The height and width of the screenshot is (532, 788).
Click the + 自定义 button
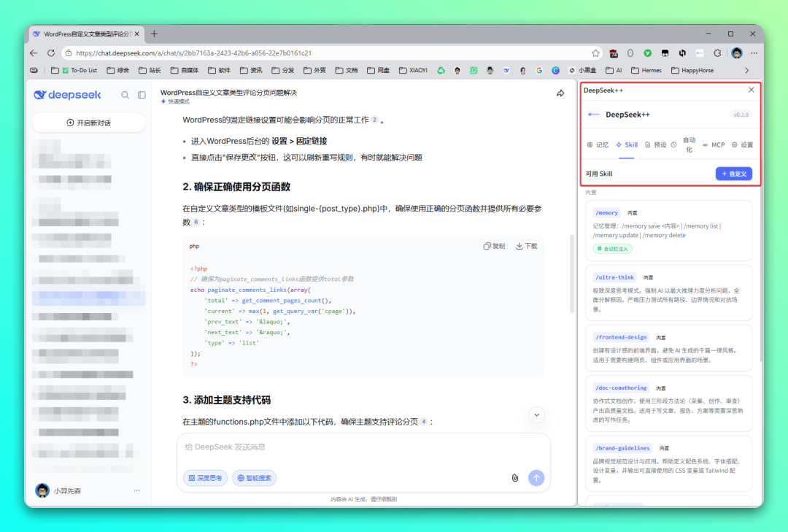pyautogui.click(x=734, y=174)
